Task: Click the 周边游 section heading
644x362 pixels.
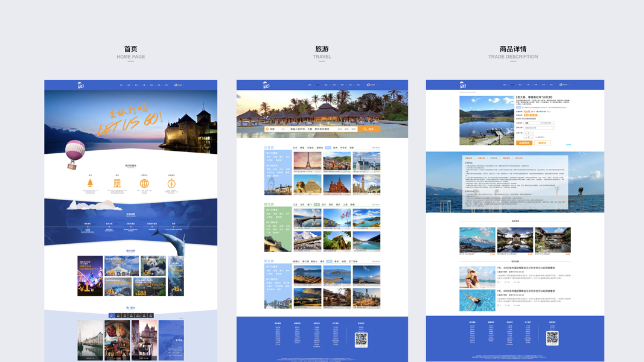Action: coord(269,261)
